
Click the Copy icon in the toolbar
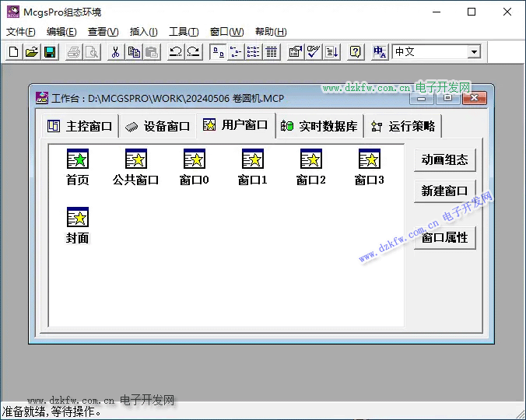[134, 52]
